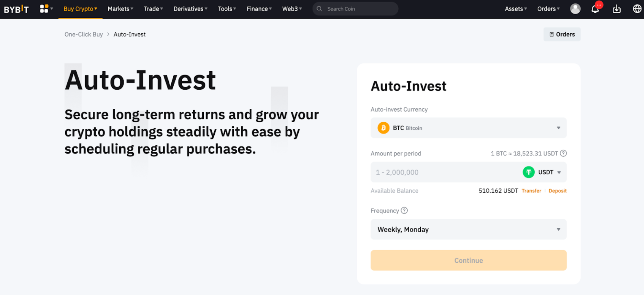Open the Assets menu
The height and width of the screenshot is (295, 644).
pos(516,9)
